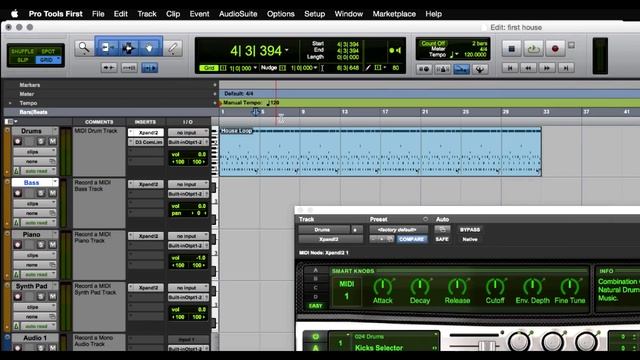Open the AudioSuite menu
640x360 pixels.
pyautogui.click(x=238, y=14)
